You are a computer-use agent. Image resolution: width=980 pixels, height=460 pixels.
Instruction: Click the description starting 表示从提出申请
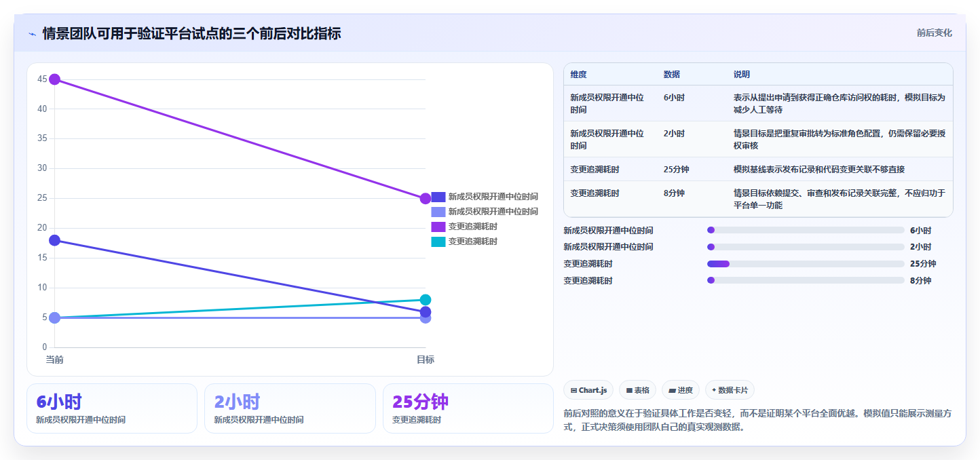point(840,104)
